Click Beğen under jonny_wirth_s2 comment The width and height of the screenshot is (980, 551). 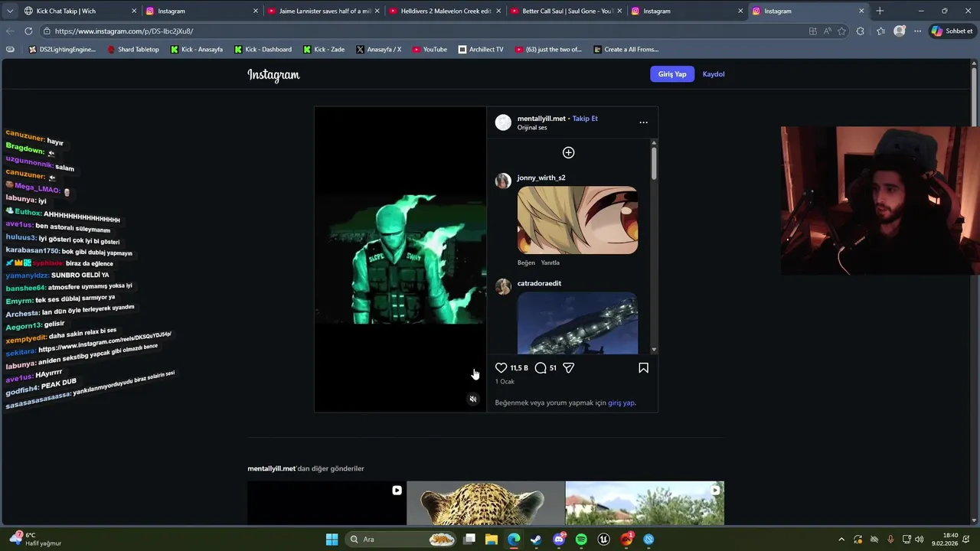pos(526,262)
